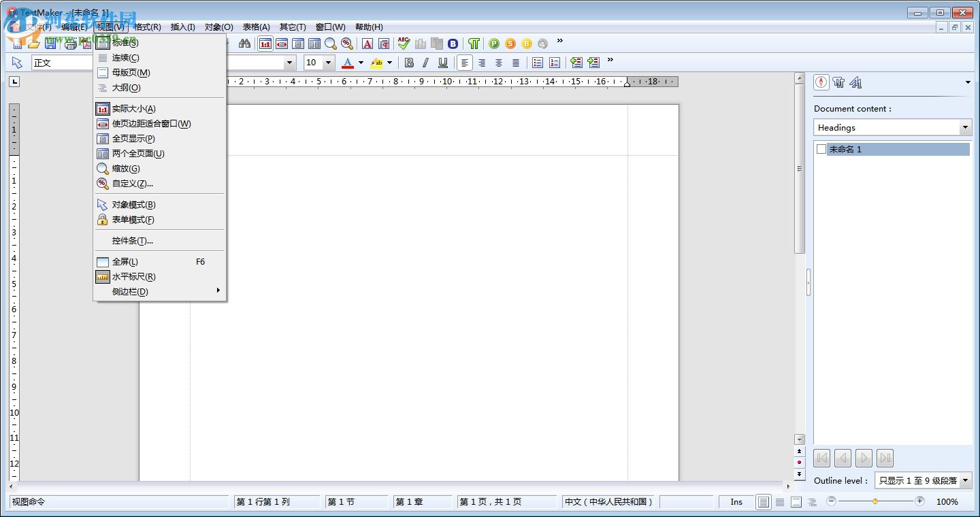The width and height of the screenshot is (980, 517).
Task: Click the spell check ABC icon
Action: pyautogui.click(x=404, y=44)
